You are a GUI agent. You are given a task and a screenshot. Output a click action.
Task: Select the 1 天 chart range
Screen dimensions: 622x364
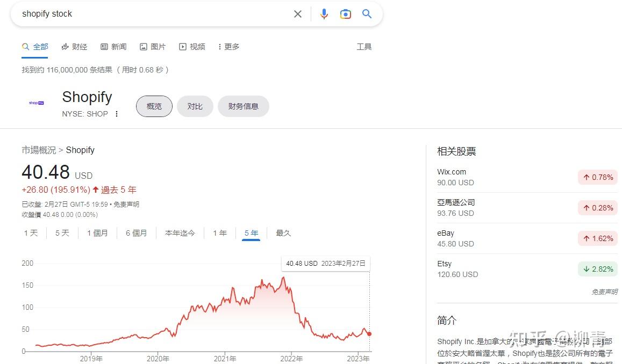pos(31,233)
